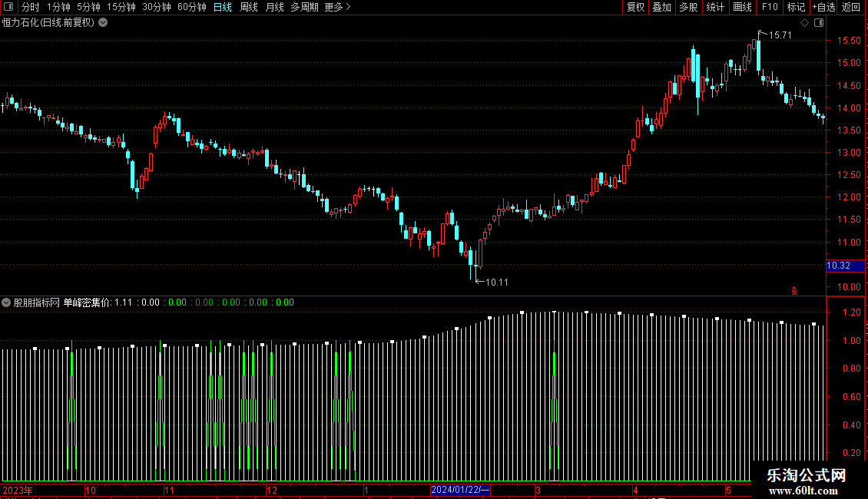868x499 pixels.
Task: Select the 2024/01/22 date marker
Action: [x=460, y=490]
